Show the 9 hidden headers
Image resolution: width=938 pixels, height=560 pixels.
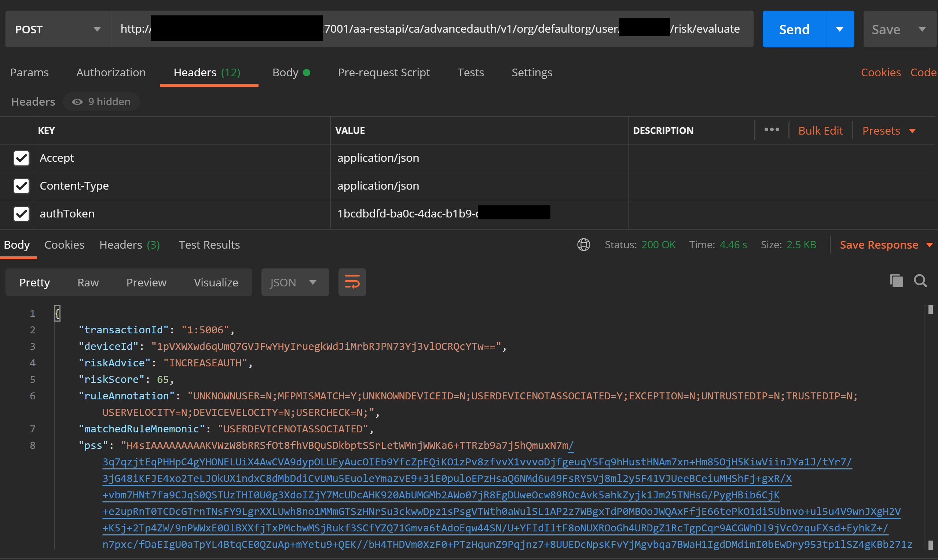(101, 102)
